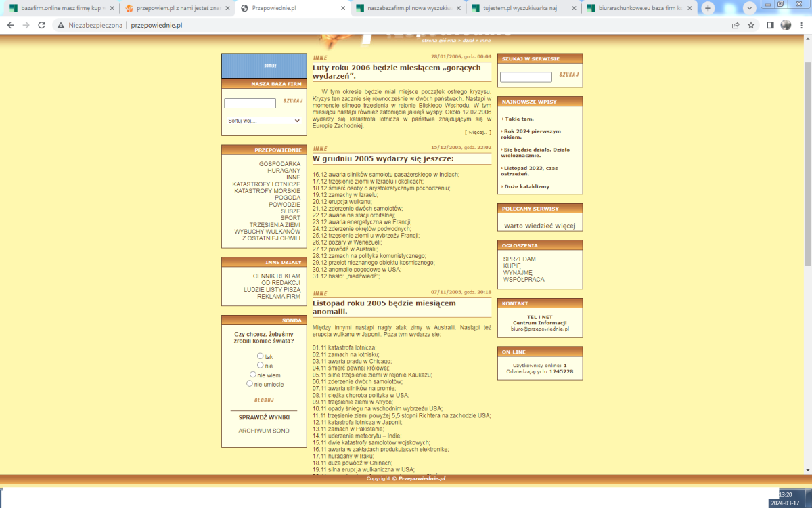Select the 'nie wiem' poll option
The height and width of the screenshot is (508, 812).
[253, 374]
